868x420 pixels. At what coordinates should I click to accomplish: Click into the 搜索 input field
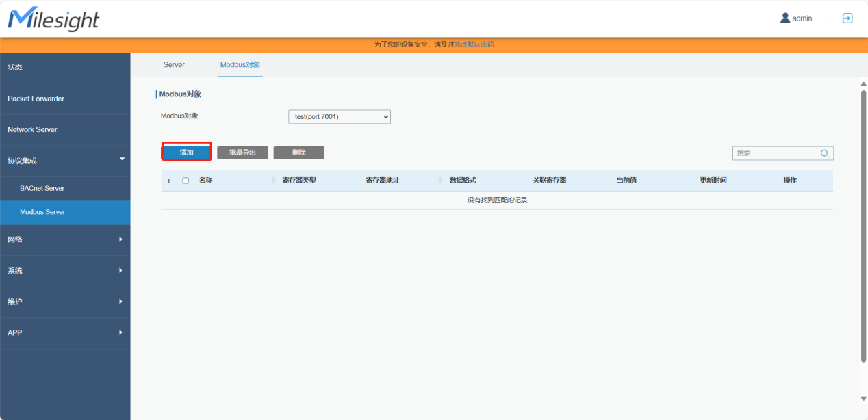point(775,153)
